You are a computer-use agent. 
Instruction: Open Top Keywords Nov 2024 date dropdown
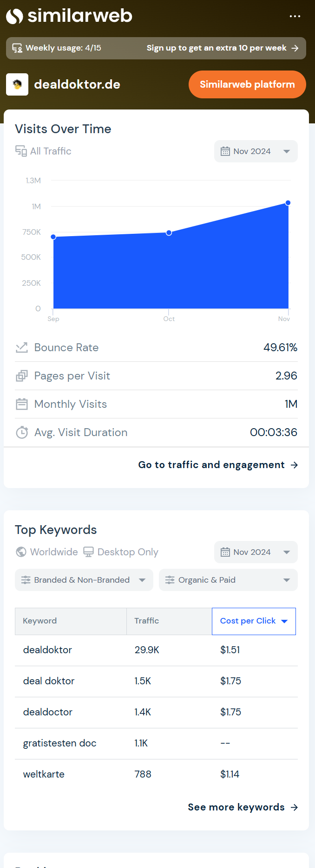pyautogui.click(x=256, y=552)
